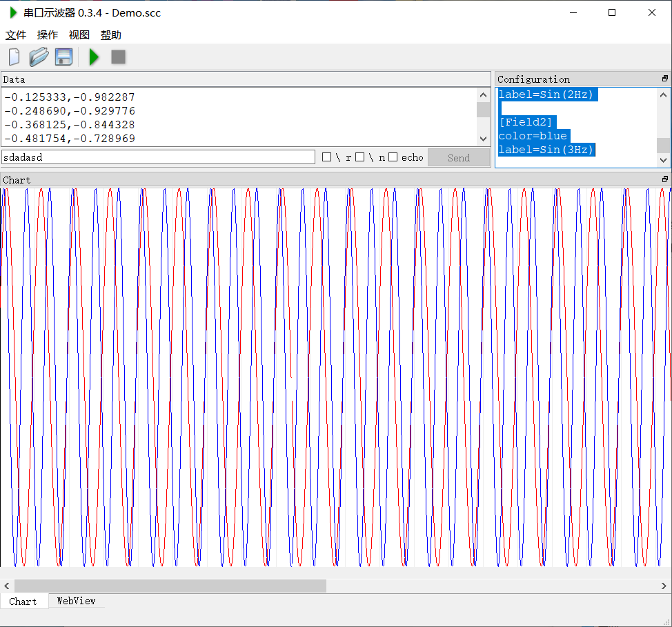Click Configuration panel scroll down arrow

664,160
